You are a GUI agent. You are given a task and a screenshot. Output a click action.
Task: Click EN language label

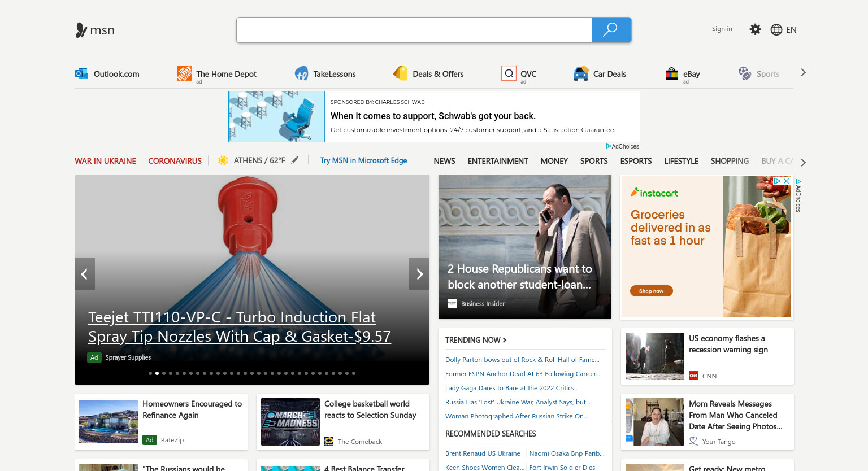(x=791, y=30)
